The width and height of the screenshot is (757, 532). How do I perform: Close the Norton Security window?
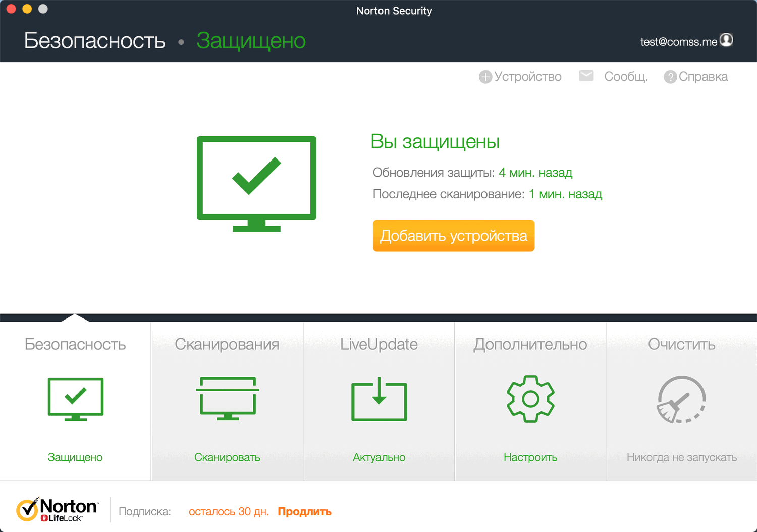(x=11, y=9)
